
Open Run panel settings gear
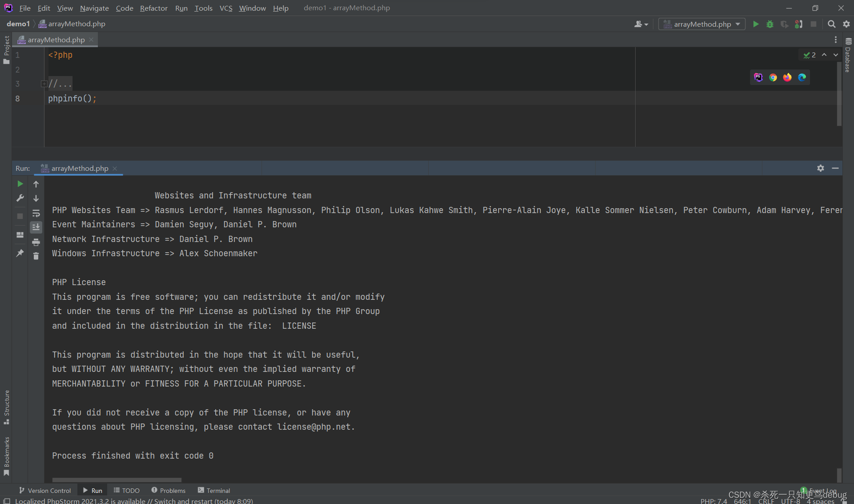pyautogui.click(x=821, y=168)
